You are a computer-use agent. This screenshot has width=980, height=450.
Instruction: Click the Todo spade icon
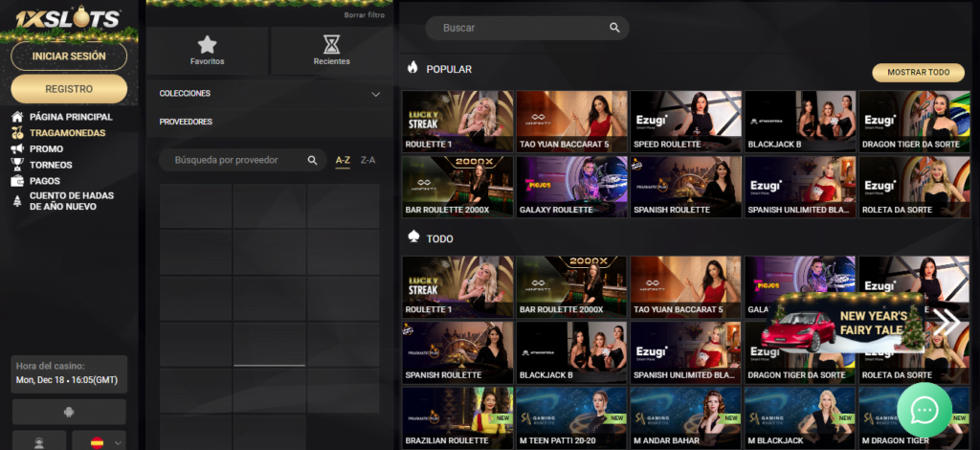(x=412, y=236)
